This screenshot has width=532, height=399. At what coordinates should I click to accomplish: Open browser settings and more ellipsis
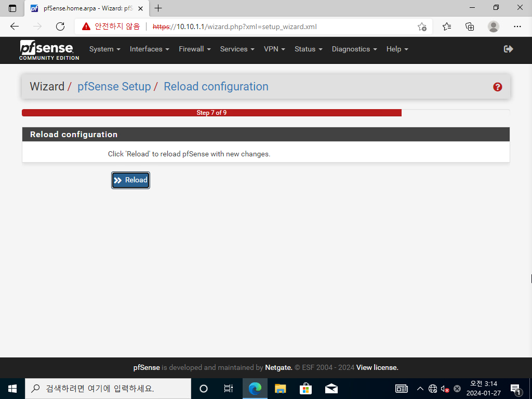(517, 26)
